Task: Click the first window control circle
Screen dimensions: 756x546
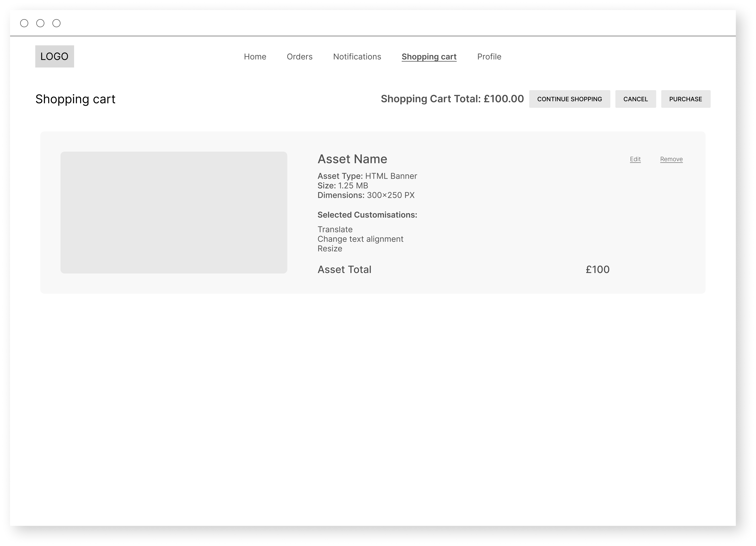Action: (24, 23)
